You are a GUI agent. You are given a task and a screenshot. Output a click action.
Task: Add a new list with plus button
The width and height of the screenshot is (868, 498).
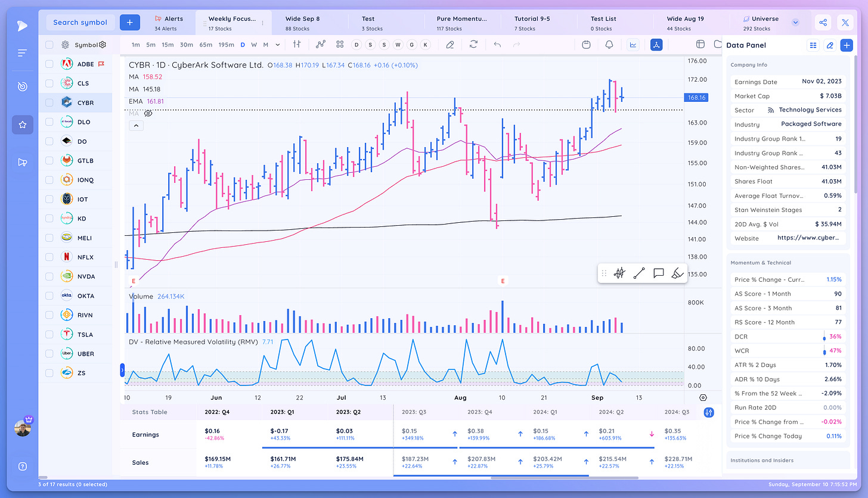coord(129,23)
